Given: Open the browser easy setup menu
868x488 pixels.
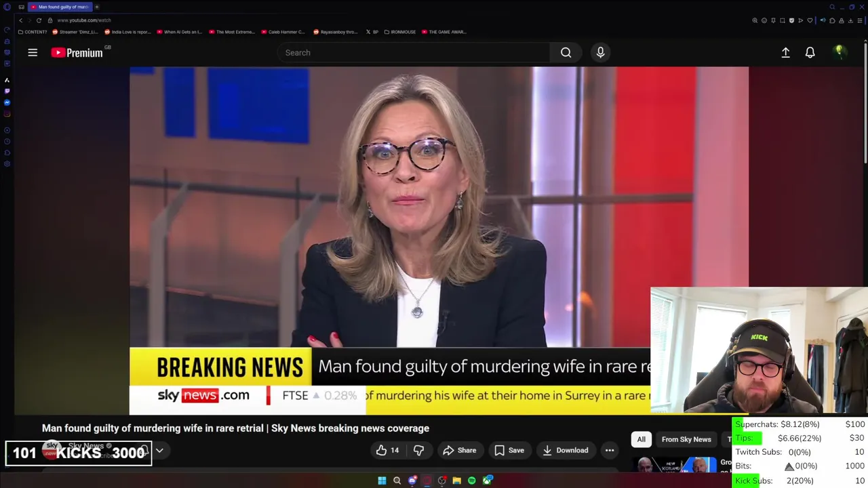Looking at the screenshot, I should click(x=860, y=20).
